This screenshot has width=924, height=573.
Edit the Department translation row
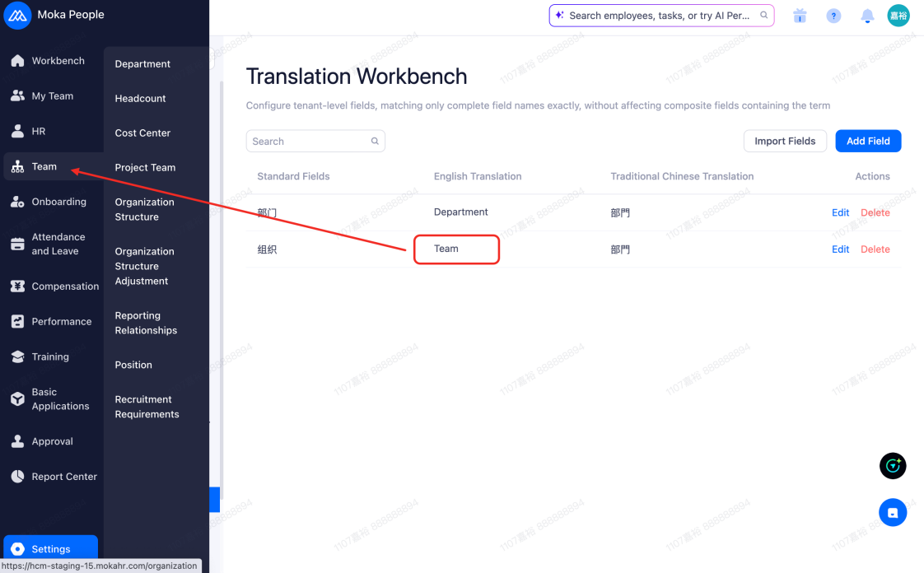click(840, 212)
